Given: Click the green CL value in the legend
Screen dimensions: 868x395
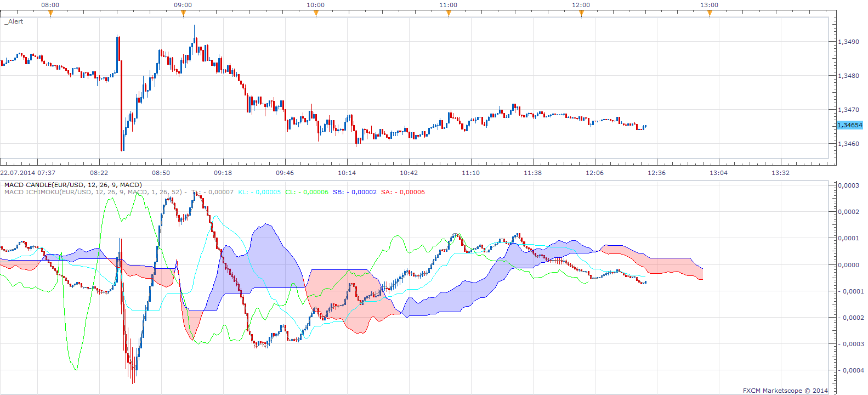Looking at the screenshot, I should click(307, 192).
